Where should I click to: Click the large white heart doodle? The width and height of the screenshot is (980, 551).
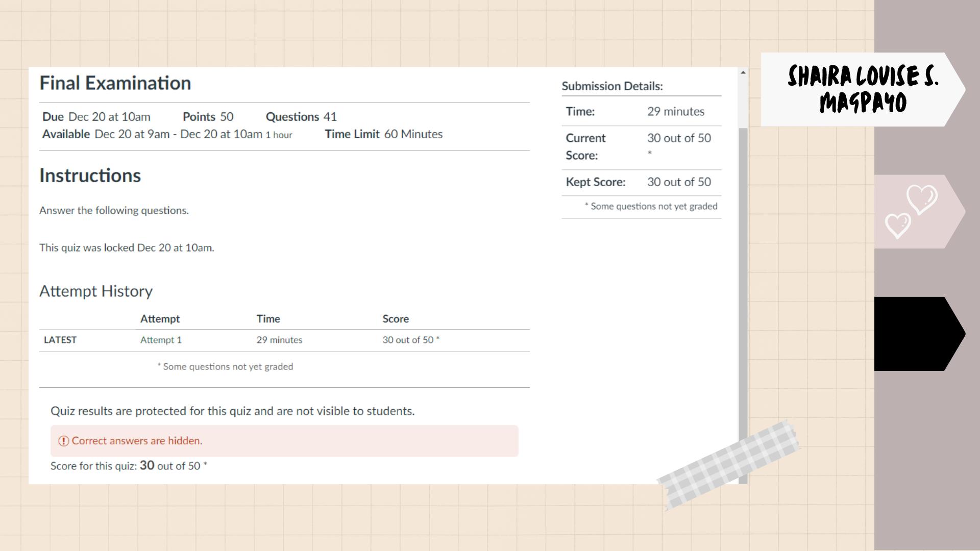point(922,199)
